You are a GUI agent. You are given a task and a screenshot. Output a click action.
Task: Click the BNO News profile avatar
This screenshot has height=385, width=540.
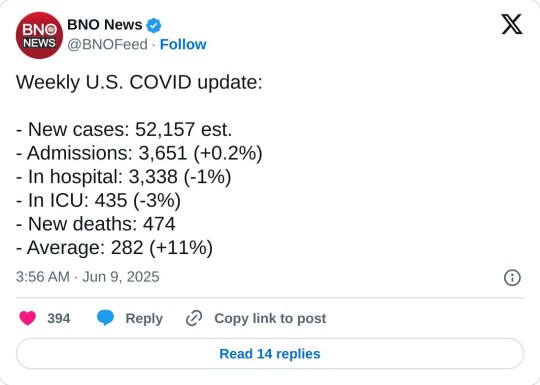tap(39, 35)
